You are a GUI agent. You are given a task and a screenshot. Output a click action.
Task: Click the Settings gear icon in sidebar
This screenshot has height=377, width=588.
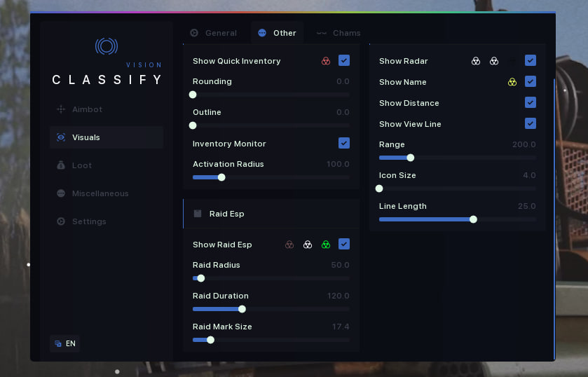click(x=61, y=221)
